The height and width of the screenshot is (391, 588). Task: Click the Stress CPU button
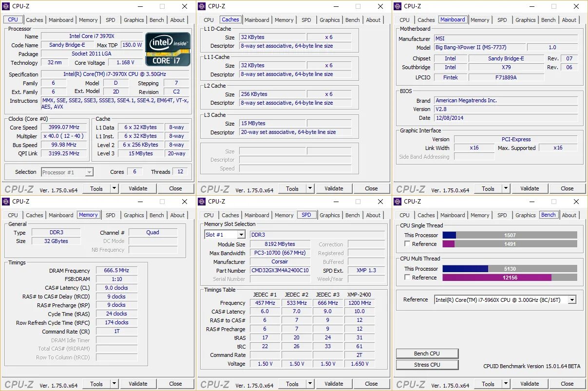[427, 365]
